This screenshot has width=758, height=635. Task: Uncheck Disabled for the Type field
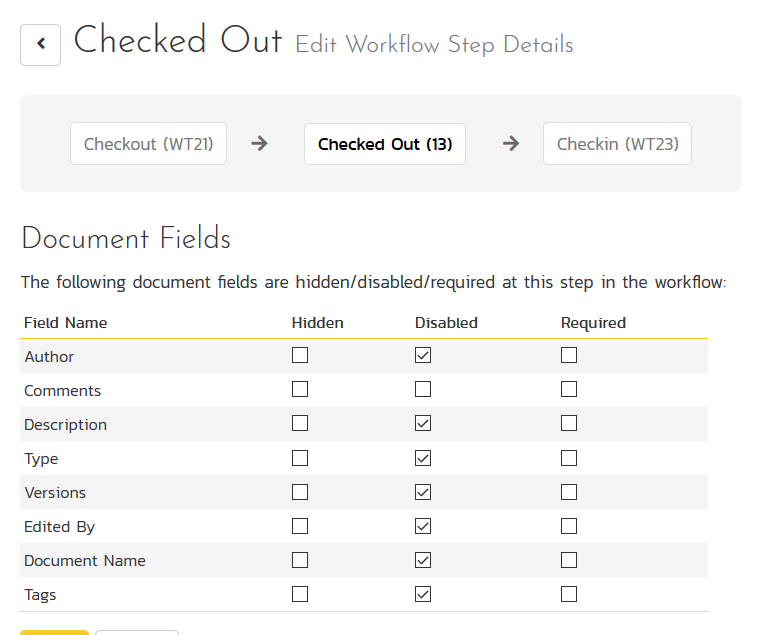point(423,457)
